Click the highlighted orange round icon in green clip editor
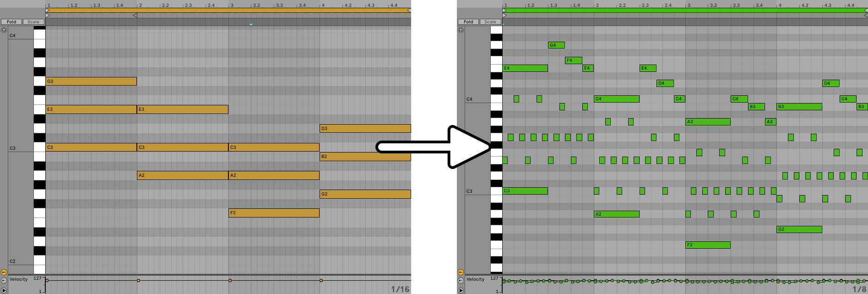 click(461, 272)
